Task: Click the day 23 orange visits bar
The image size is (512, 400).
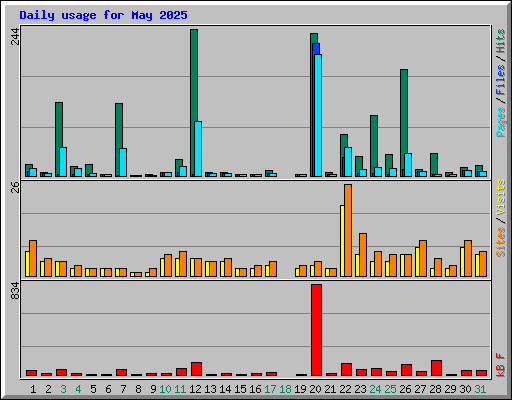Action: [x=363, y=255]
